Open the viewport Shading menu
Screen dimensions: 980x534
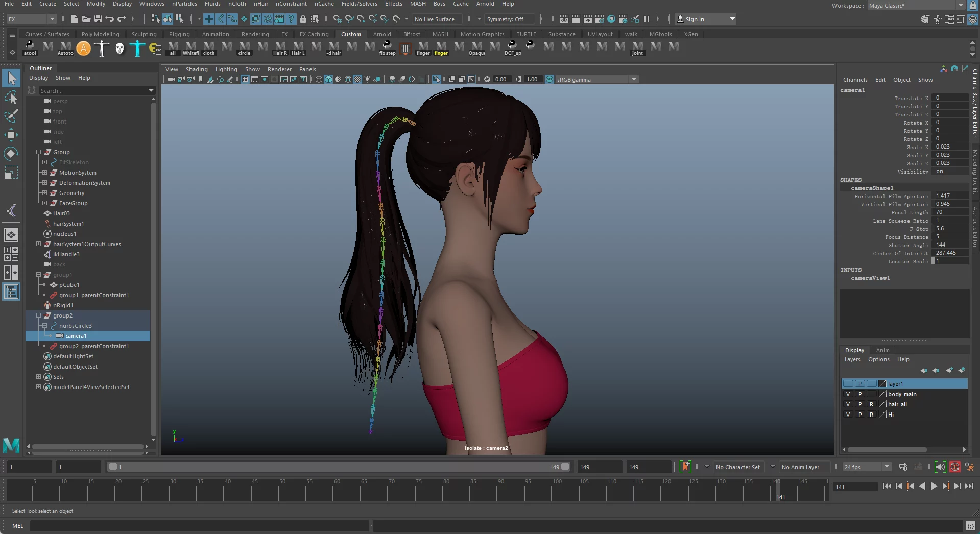point(197,69)
